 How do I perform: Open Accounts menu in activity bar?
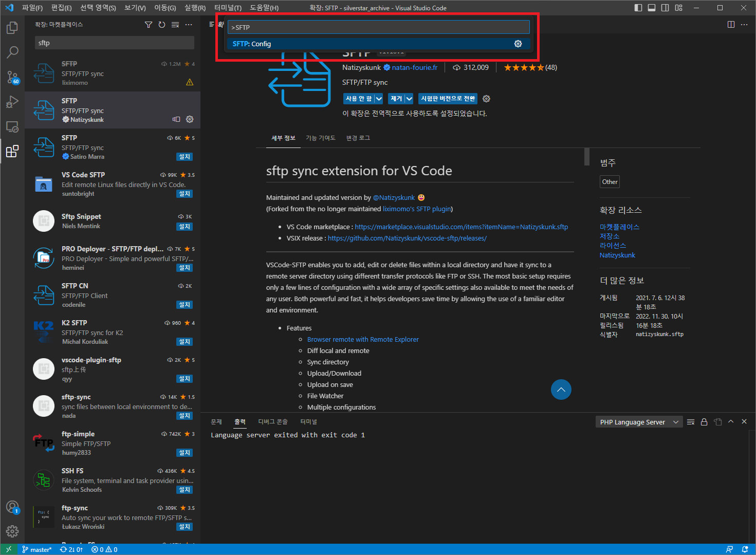(x=12, y=507)
